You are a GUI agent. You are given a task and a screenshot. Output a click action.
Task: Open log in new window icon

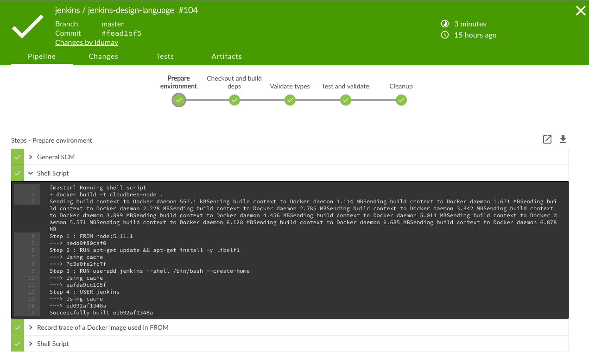click(x=547, y=139)
